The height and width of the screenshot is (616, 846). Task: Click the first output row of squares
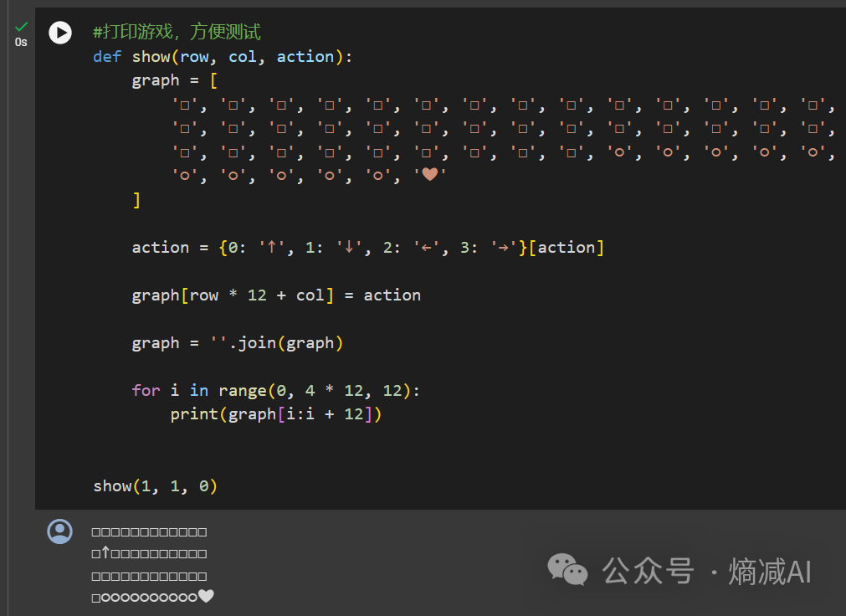[x=149, y=531]
